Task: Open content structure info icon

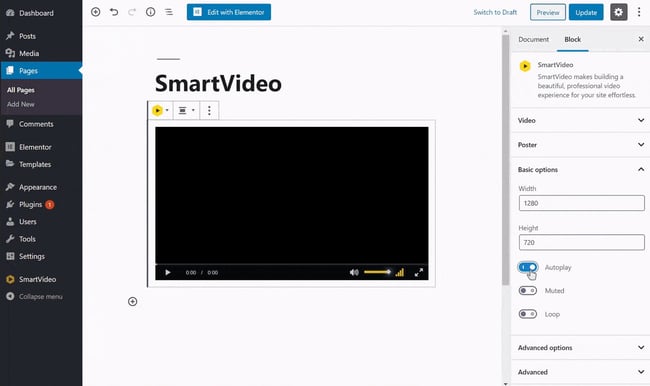Action: (x=150, y=12)
